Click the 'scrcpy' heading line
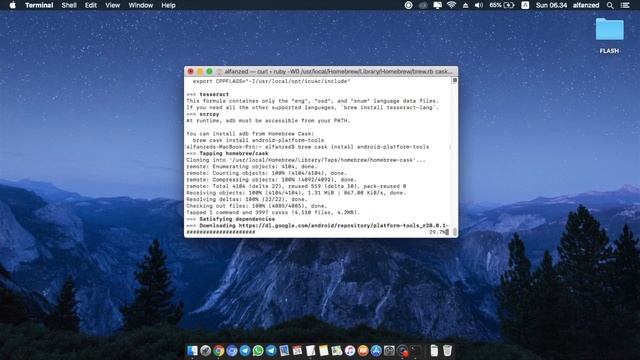This screenshot has width=640, height=360. (x=202, y=114)
